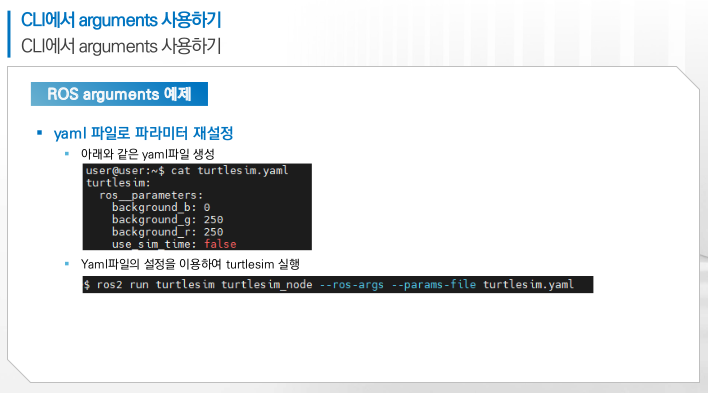The height and width of the screenshot is (393, 708).
Task: Click the 'ros__parameters:' line
Action: coord(151,195)
